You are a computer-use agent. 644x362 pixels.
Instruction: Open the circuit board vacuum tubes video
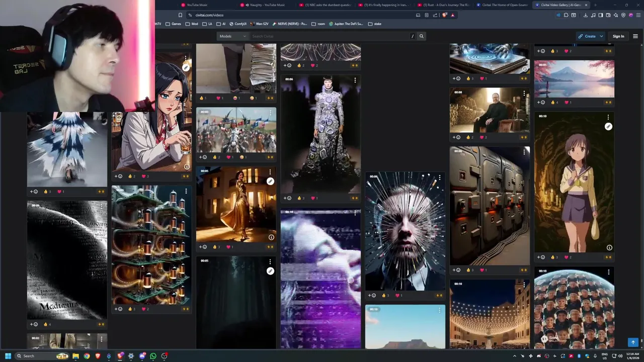coord(151,245)
